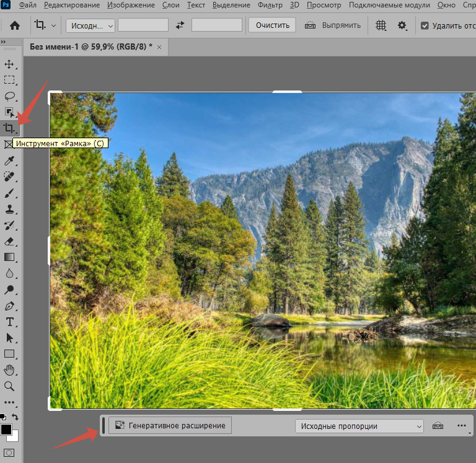Viewport: 476px width, 463px height.
Task: Select the Clone Stamp tool
Action: (x=9, y=209)
